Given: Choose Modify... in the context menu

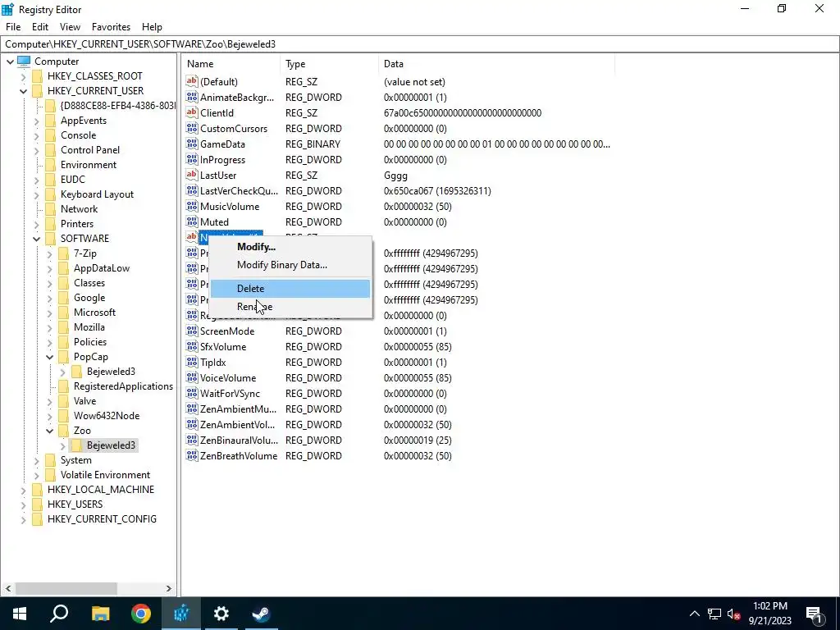Looking at the screenshot, I should pos(290,247).
